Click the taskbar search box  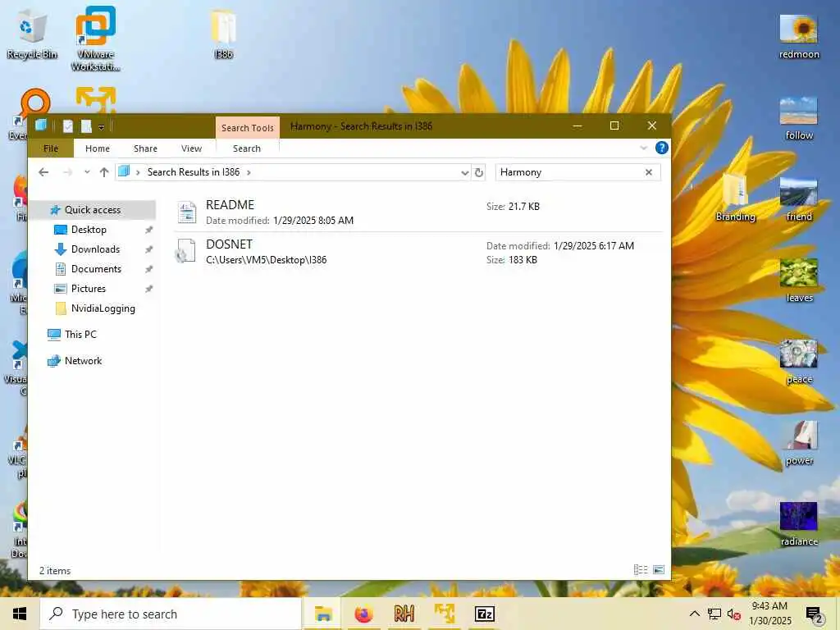[x=171, y=614]
